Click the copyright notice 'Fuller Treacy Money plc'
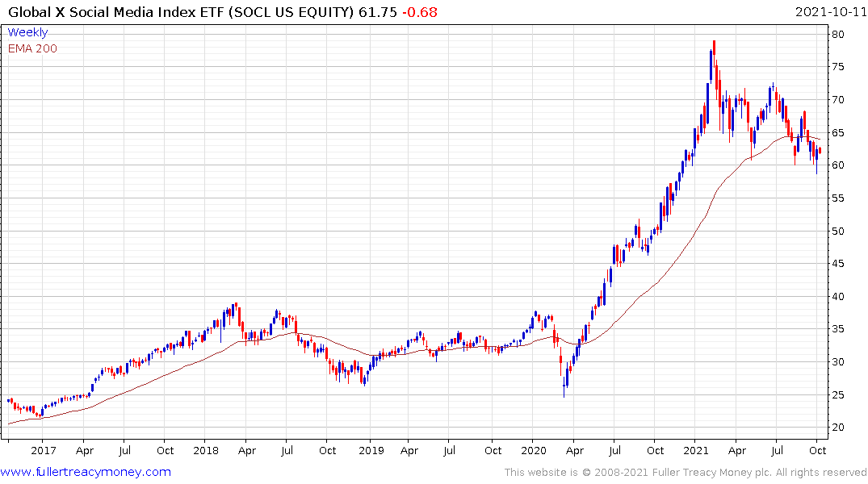The height and width of the screenshot is (484, 868). (x=711, y=473)
